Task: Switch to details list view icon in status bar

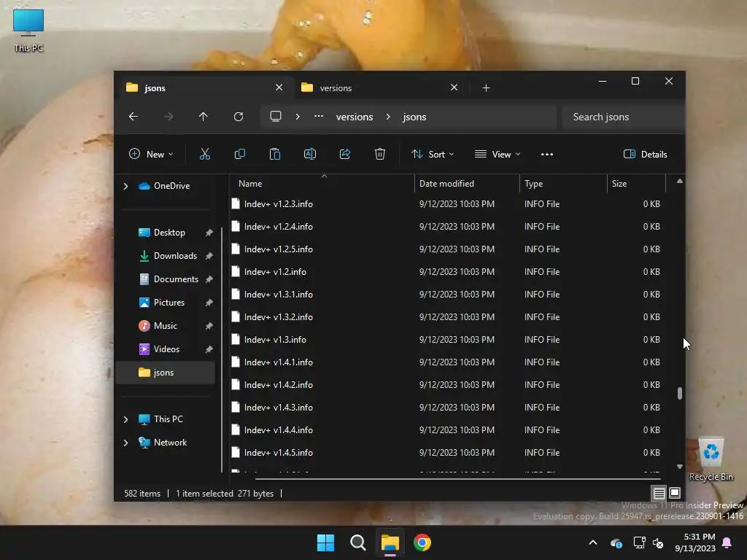Action: tap(659, 494)
